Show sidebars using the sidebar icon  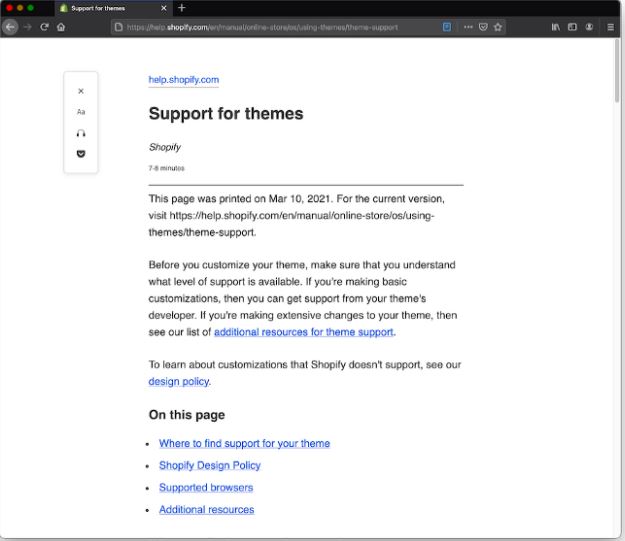point(572,27)
